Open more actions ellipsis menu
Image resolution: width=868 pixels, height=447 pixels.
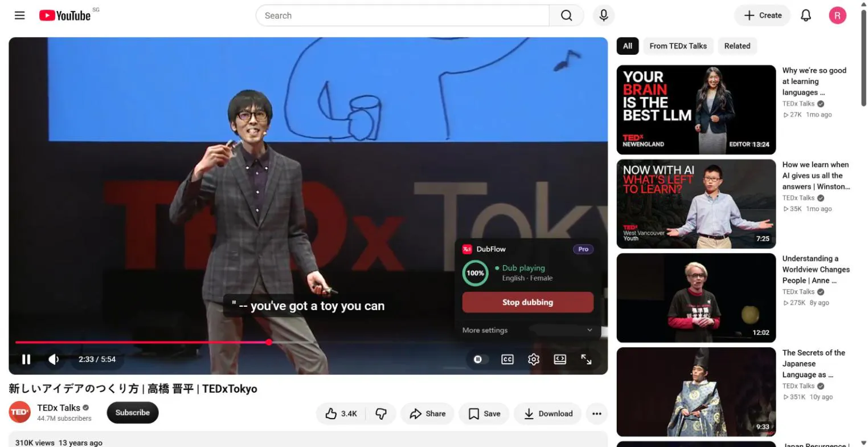point(596,414)
